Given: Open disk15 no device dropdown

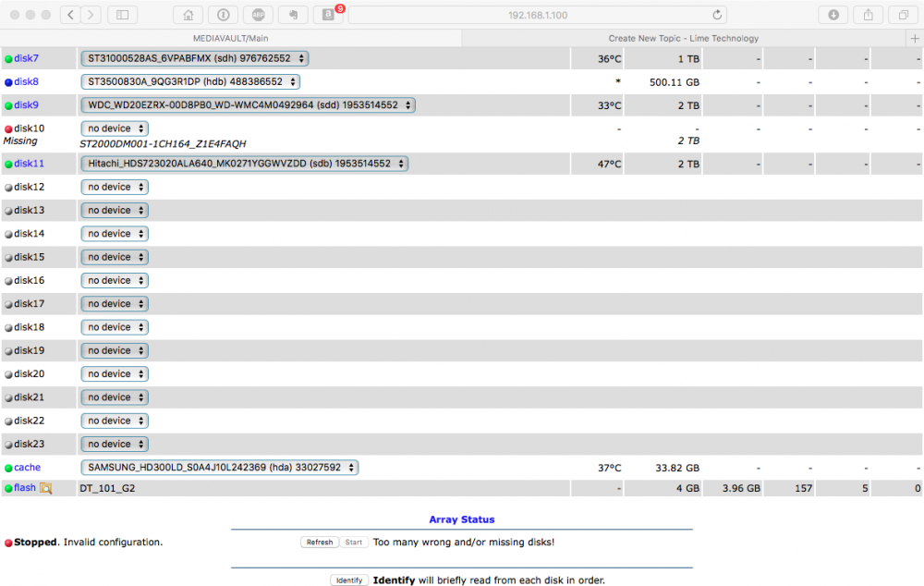Looking at the screenshot, I should coord(115,257).
